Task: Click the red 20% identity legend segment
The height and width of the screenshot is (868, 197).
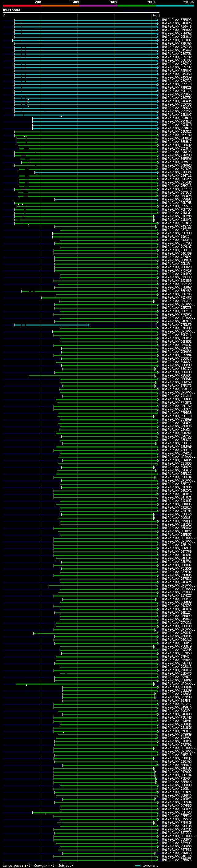Action: coord(22,6)
